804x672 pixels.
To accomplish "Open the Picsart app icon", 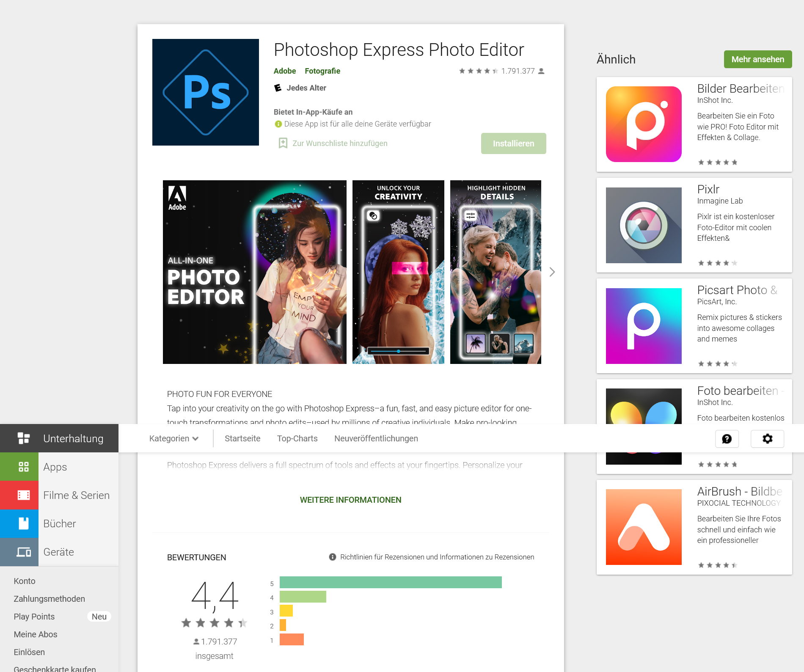I will 644,326.
